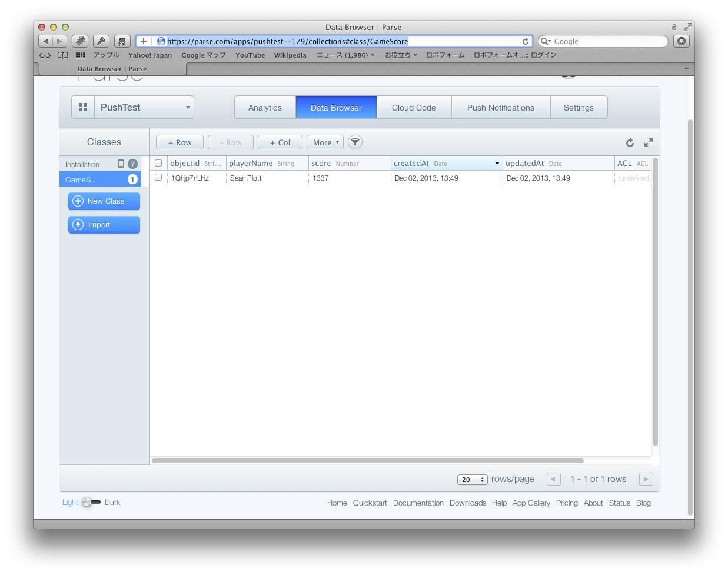
Task: Refresh the data table
Action: (630, 142)
